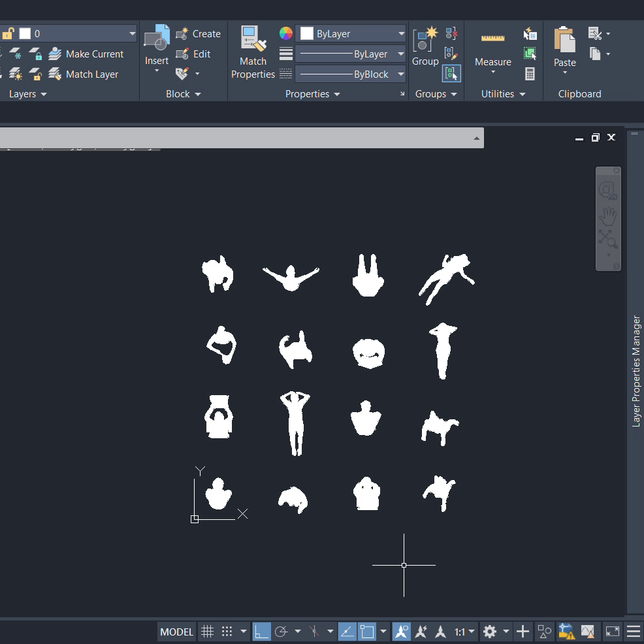Screen dimensions: 644x644
Task: Toggle drawing grid display in status bar
Action: [207, 632]
